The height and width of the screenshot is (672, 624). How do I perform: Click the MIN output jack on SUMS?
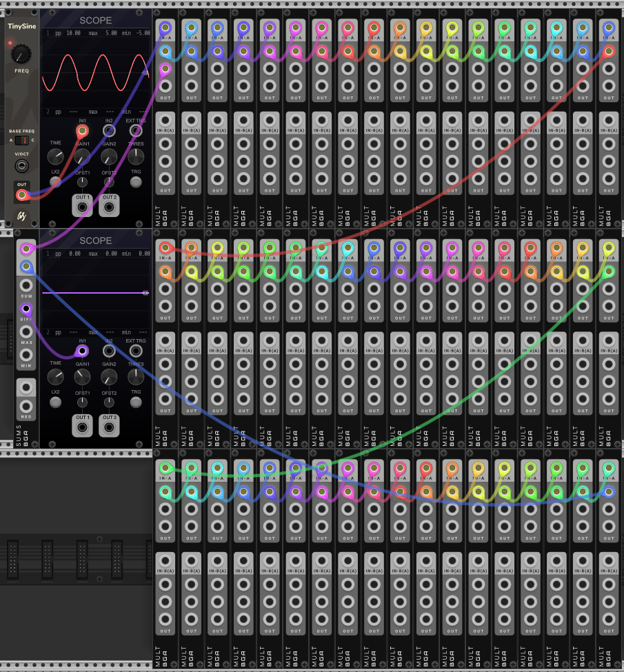(x=26, y=355)
